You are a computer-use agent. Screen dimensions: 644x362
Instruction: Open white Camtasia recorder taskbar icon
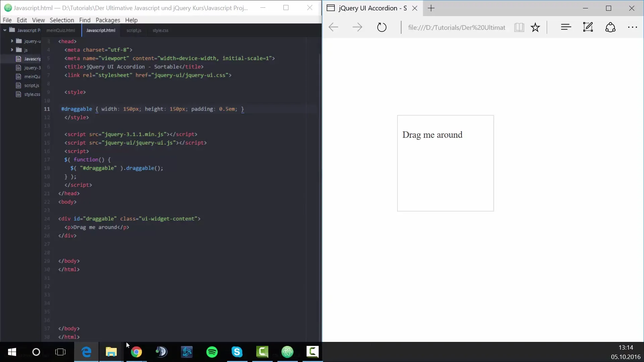point(313,352)
